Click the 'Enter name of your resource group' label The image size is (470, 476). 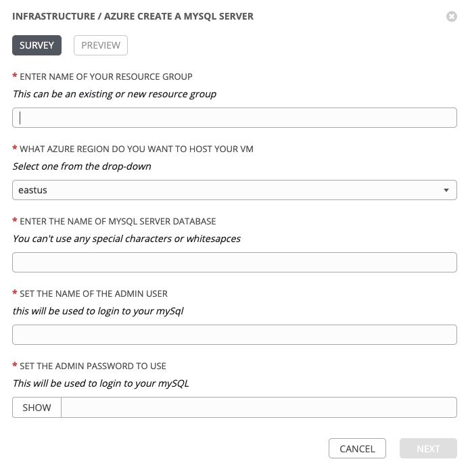[106, 76]
